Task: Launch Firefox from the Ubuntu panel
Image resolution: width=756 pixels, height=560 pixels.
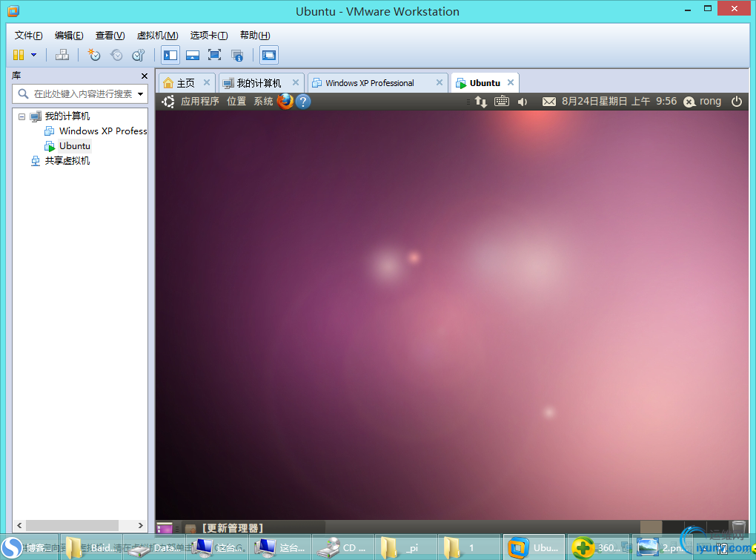Action: 285,102
